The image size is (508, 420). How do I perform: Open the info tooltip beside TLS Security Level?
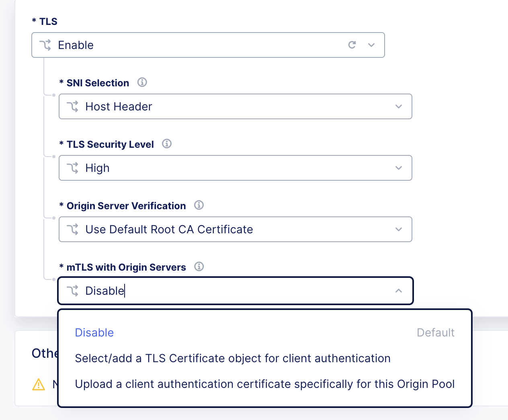166,144
